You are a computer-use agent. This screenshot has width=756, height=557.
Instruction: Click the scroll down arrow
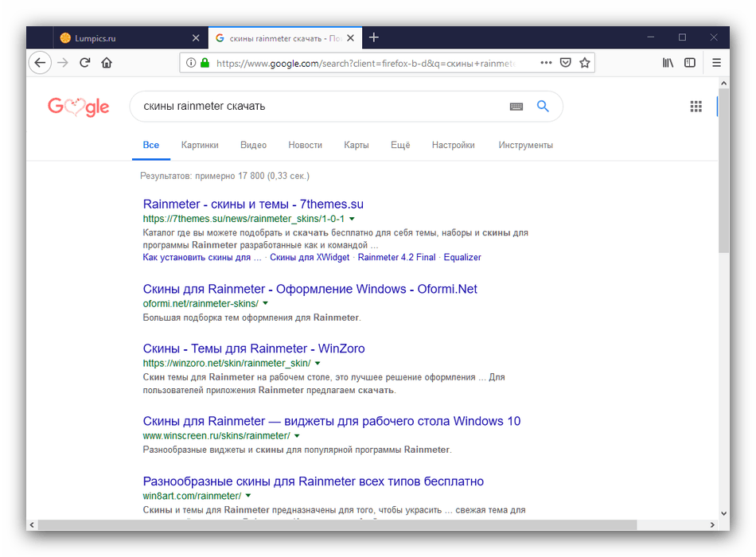coord(723,513)
